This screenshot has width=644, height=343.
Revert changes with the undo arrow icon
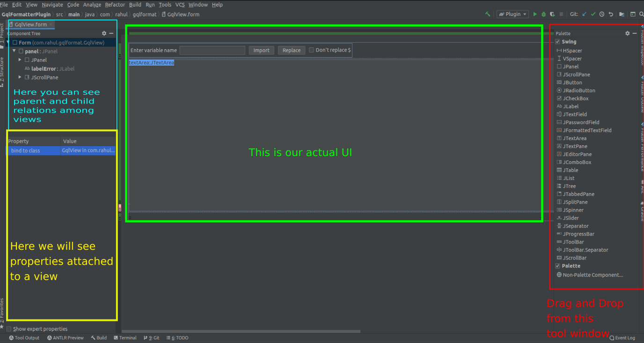pos(611,14)
